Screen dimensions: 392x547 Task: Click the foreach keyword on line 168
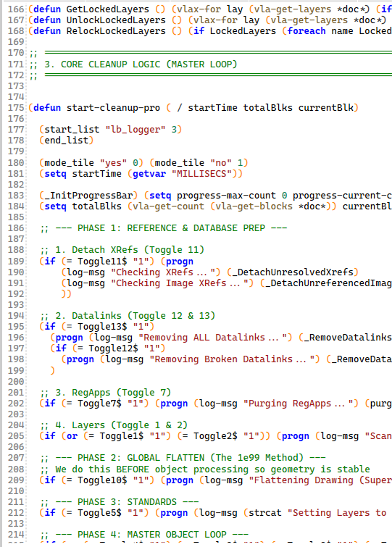pos(306,31)
